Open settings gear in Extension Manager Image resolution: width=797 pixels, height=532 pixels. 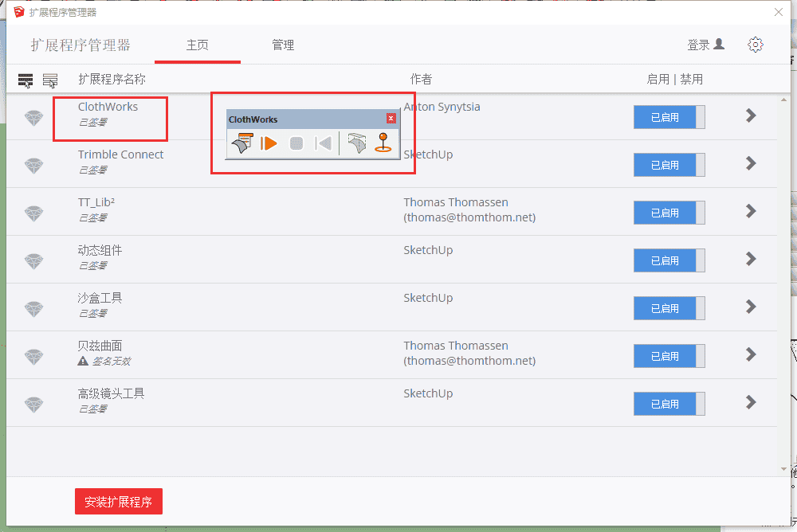(756, 45)
